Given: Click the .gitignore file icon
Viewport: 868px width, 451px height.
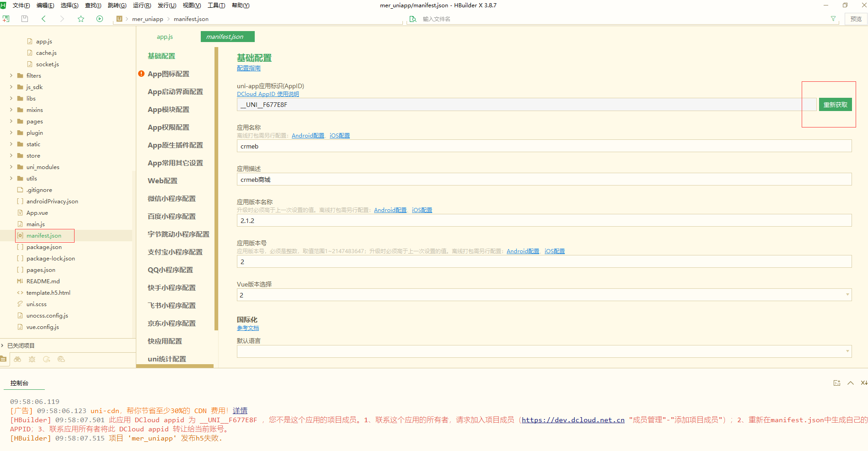Looking at the screenshot, I should click(20, 190).
